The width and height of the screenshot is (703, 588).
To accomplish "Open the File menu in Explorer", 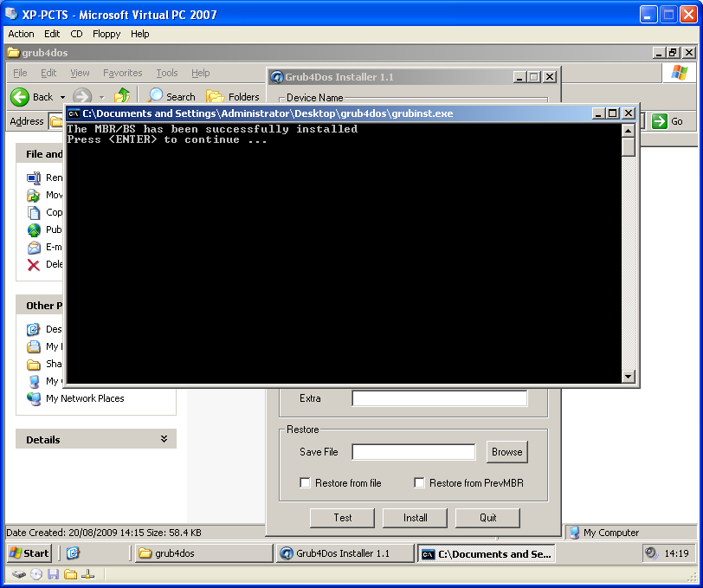I will [x=20, y=73].
